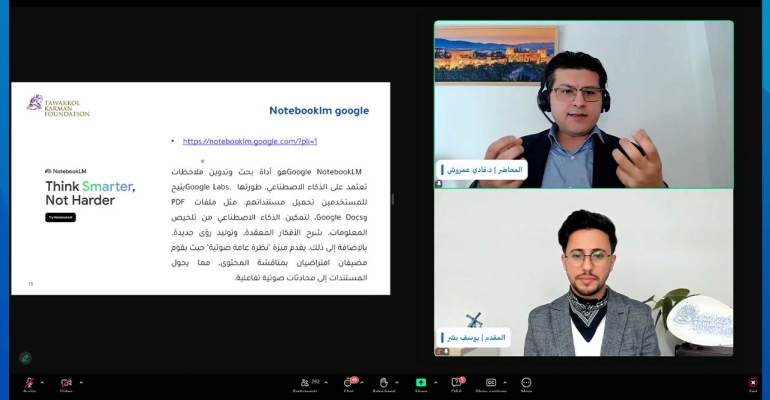Screen dimensions: 770x400
Task: Expand the arrow next to Participants count
Action: click(x=326, y=382)
